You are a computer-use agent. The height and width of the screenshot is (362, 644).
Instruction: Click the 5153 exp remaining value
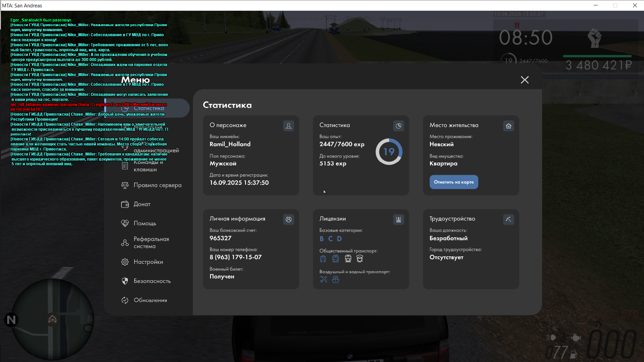click(333, 164)
